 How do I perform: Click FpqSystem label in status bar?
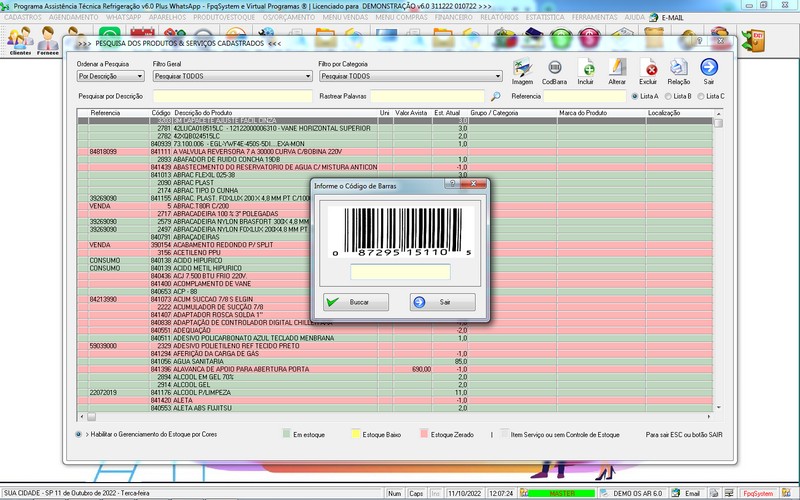[758, 493]
